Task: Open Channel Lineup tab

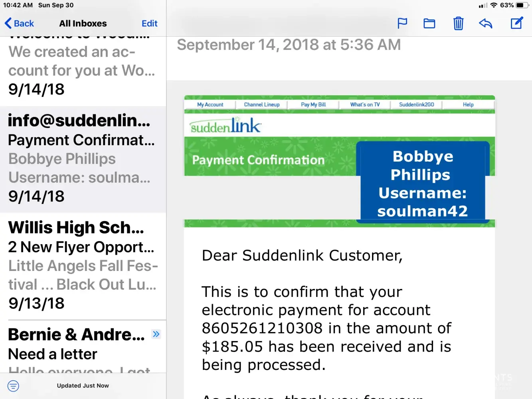Action: coord(262,105)
